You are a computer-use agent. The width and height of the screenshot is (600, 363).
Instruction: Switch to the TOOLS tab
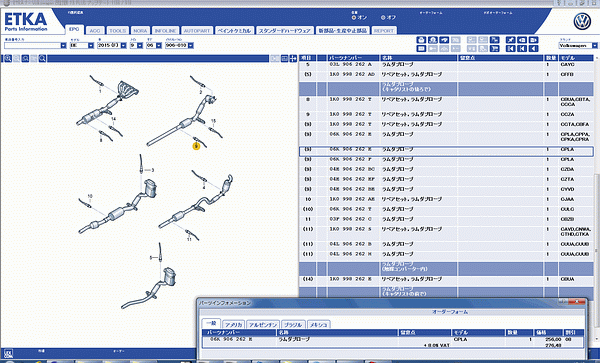point(117,31)
